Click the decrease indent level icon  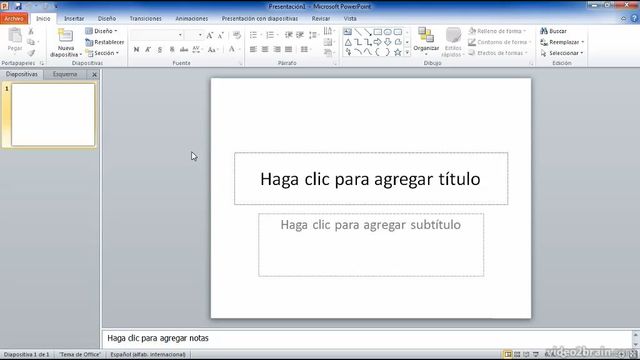click(x=289, y=36)
